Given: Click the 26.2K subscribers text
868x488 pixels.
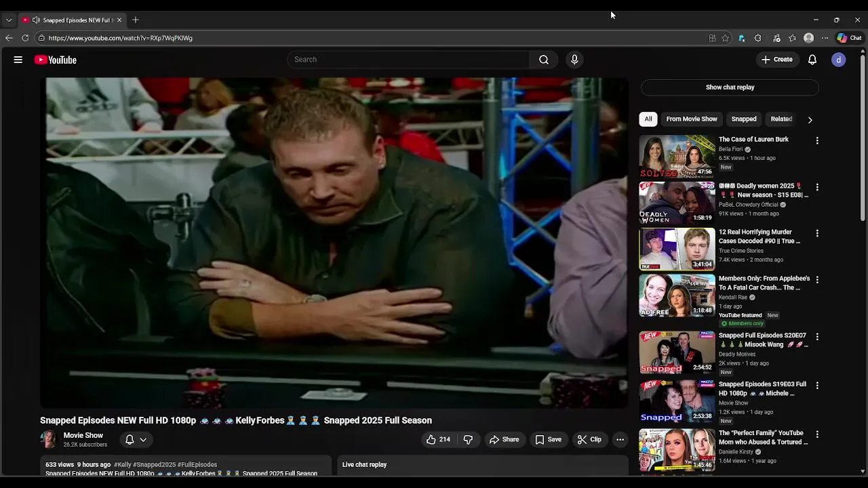Looking at the screenshot, I should pyautogui.click(x=85, y=445).
